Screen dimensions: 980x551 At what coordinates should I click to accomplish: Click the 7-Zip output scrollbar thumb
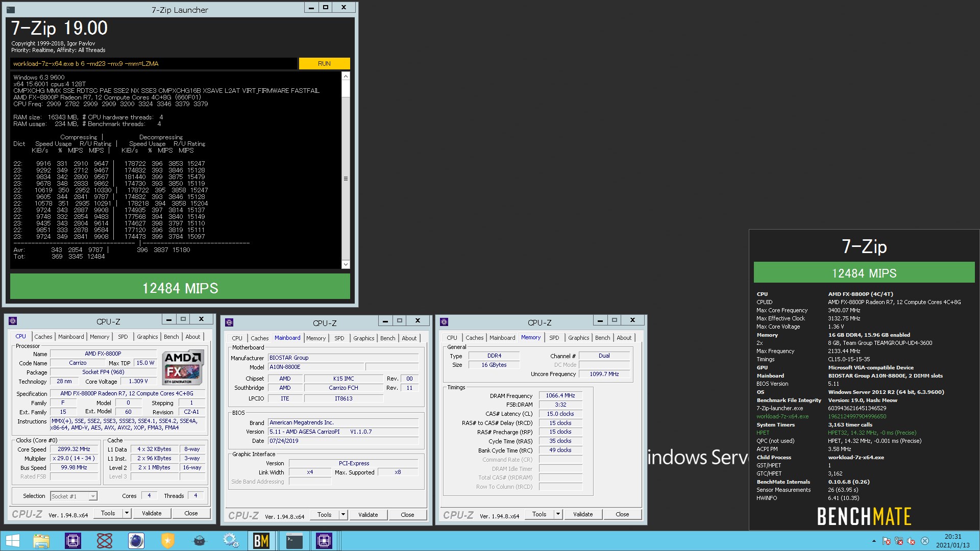coord(346,89)
